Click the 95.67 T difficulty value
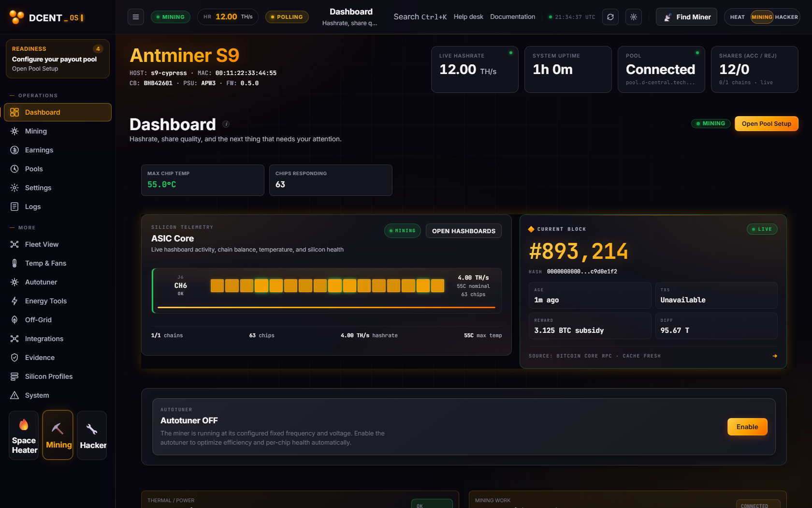The image size is (812, 508). tap(675, 330)
